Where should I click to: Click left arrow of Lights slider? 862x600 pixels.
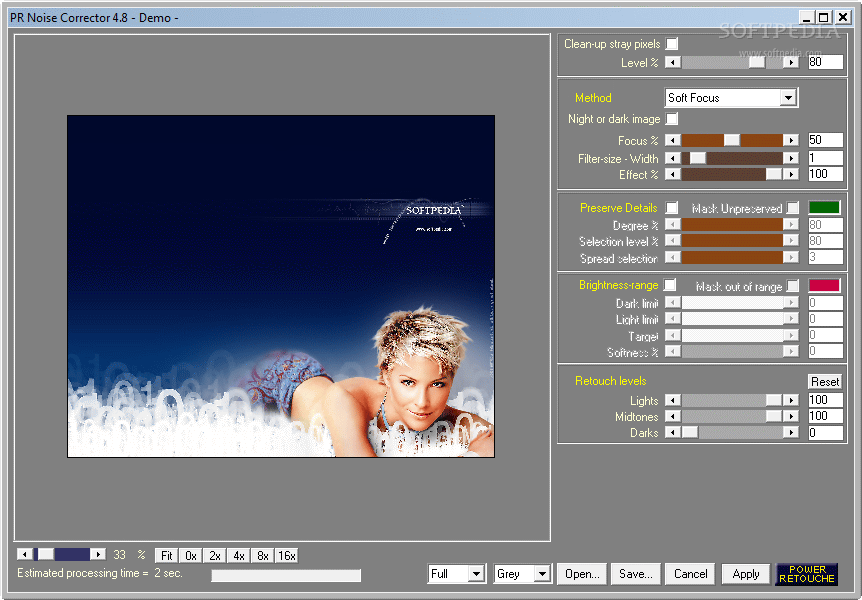pyautogui.click(x=672, y=400)
